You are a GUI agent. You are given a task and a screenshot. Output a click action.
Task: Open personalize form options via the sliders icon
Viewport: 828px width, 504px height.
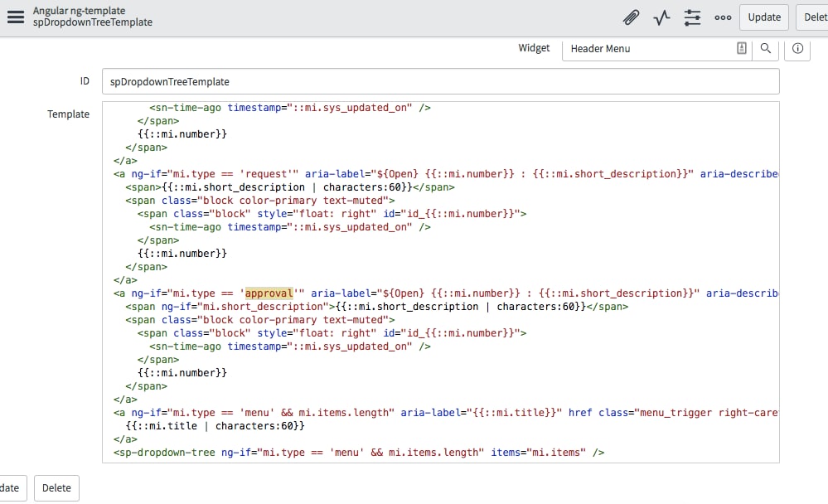click(692, 17)
